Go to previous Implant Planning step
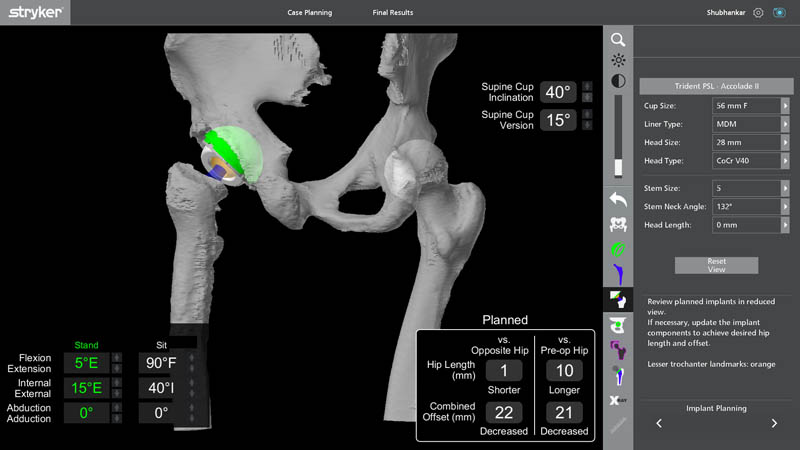800x450 pixels. [x=659, y=423]
